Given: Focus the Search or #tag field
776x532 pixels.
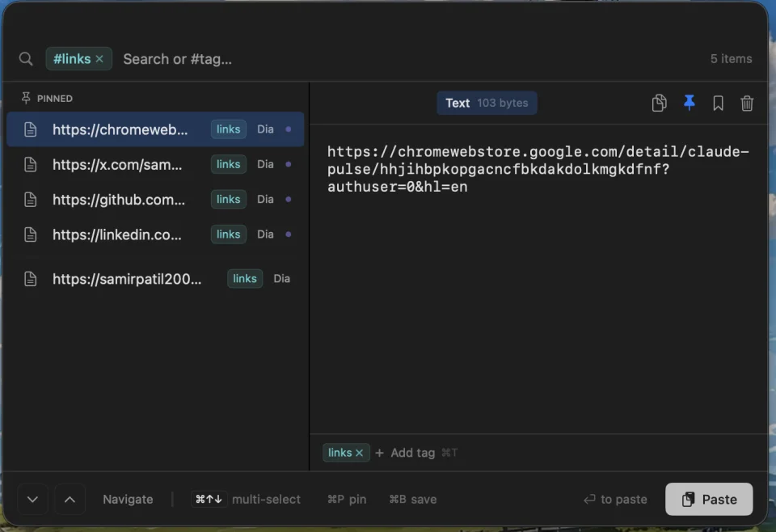Looking at the screenshot, I should (x=177, y=59).
